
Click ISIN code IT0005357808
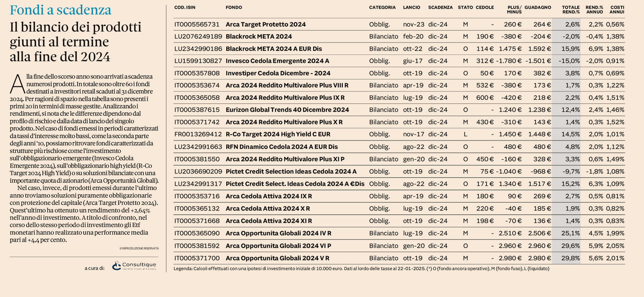click(197, 73)
